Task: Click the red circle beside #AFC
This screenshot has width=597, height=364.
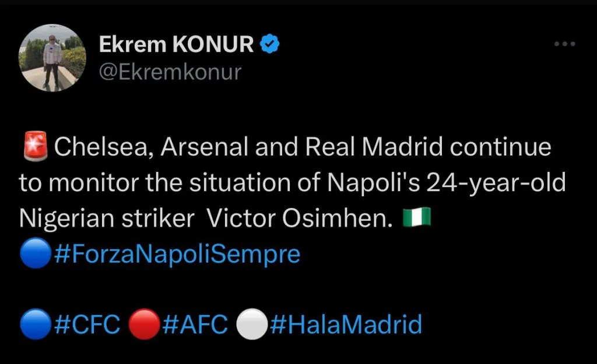Action: point(142,324)
